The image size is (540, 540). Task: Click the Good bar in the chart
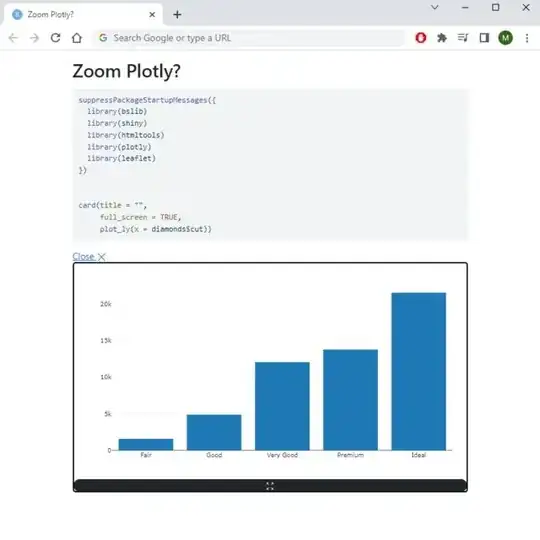click(x=214, y=433)
